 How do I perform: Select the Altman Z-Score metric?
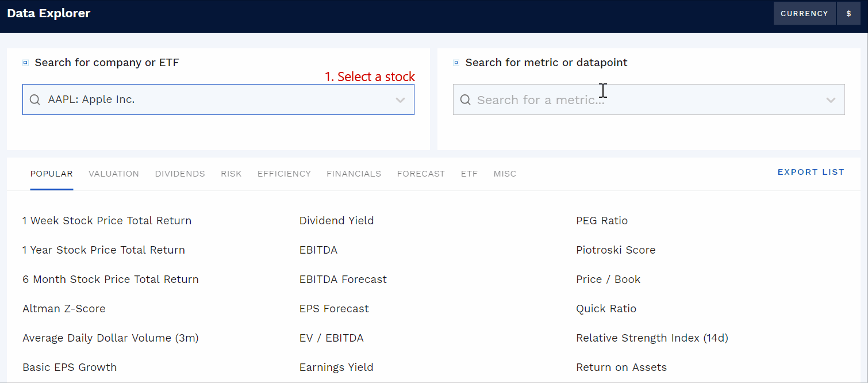pyautogui.click(x=64, y=309)
